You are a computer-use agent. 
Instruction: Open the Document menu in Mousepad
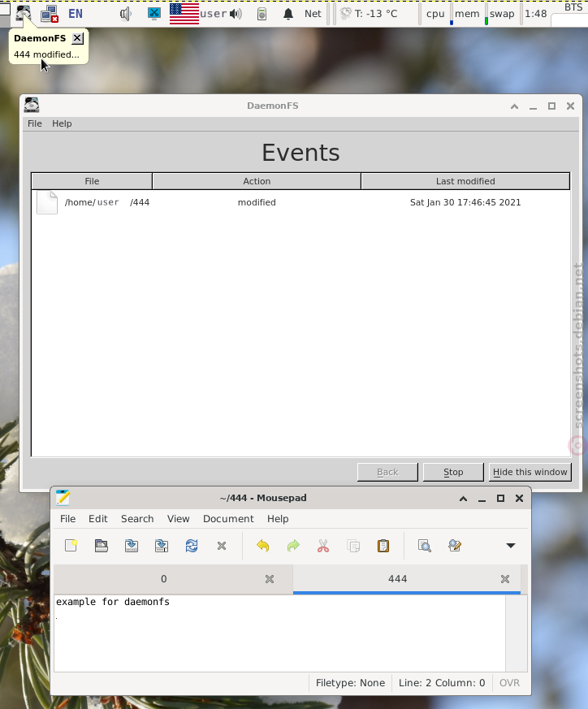pyautogui.click(x=228, y=519)
